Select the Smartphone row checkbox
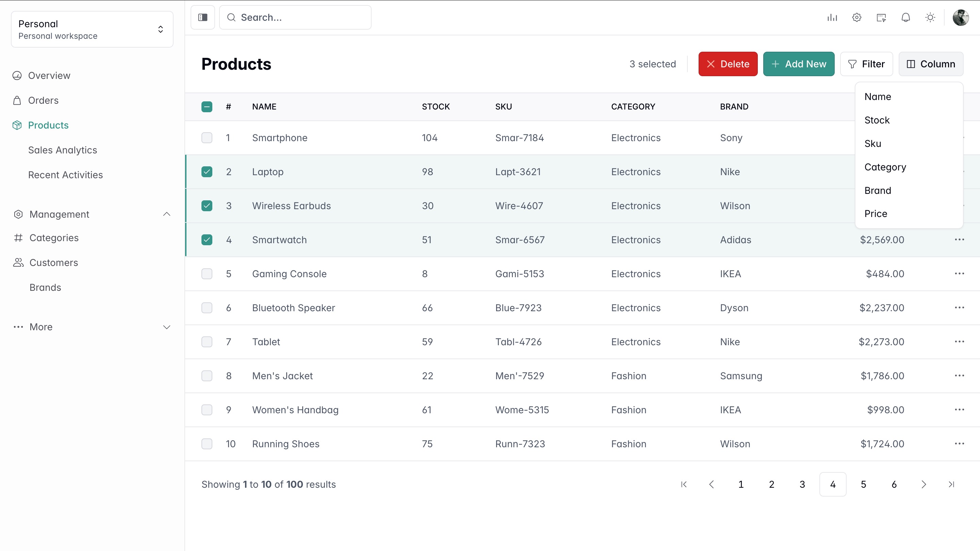The height and width of the screenshot is (551, 980). point(207,138)
